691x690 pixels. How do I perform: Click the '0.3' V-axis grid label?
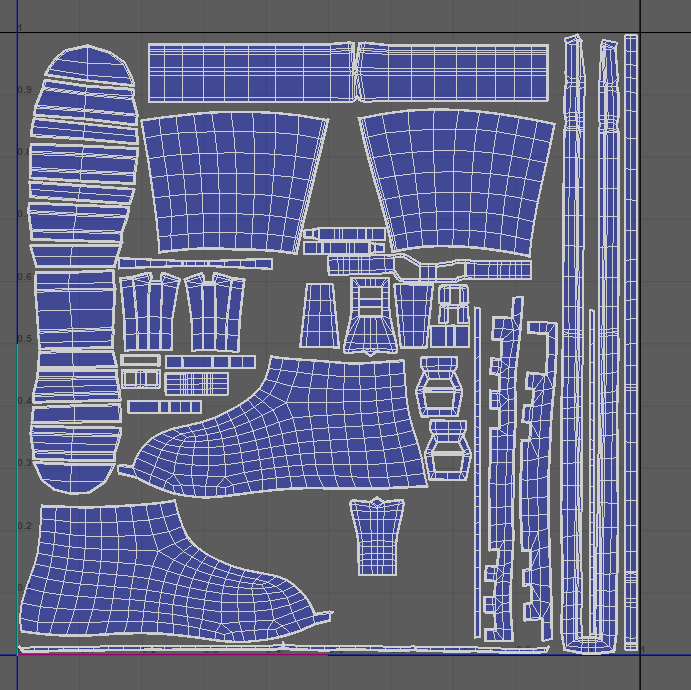(x=25, y=463)
